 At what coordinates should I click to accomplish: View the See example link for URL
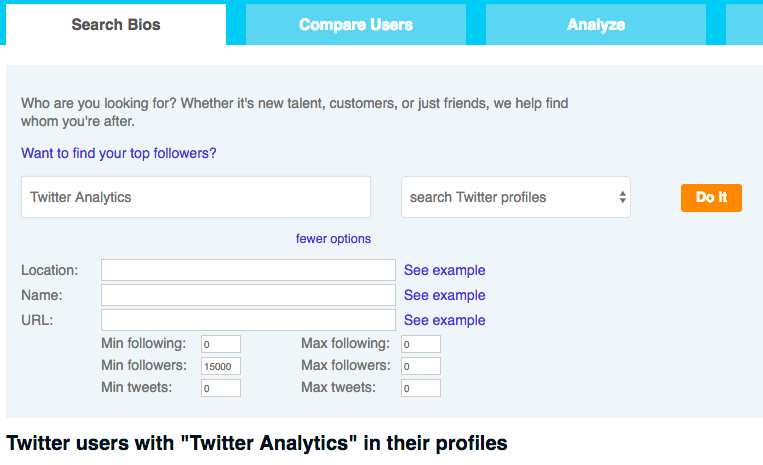coord(444,320)
